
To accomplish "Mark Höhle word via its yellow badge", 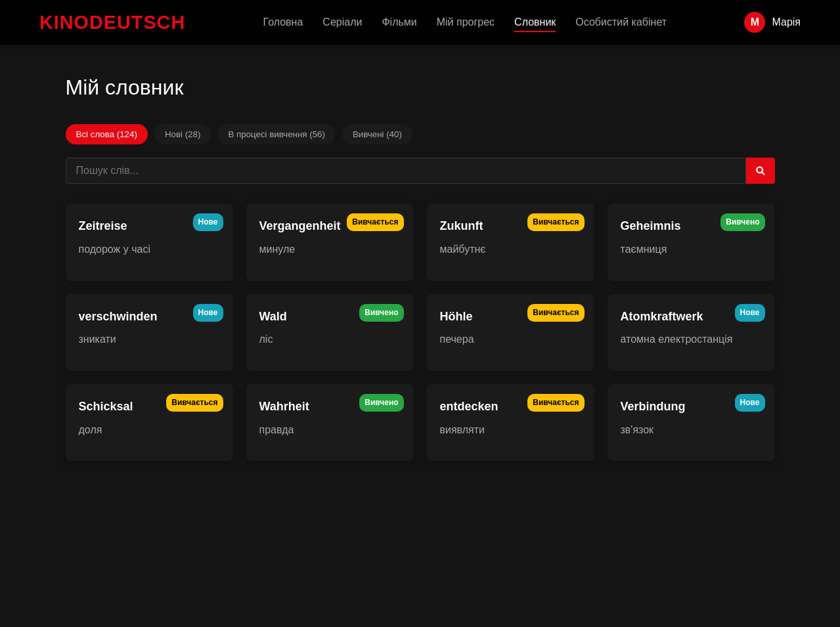I will (x=555, y=313).
